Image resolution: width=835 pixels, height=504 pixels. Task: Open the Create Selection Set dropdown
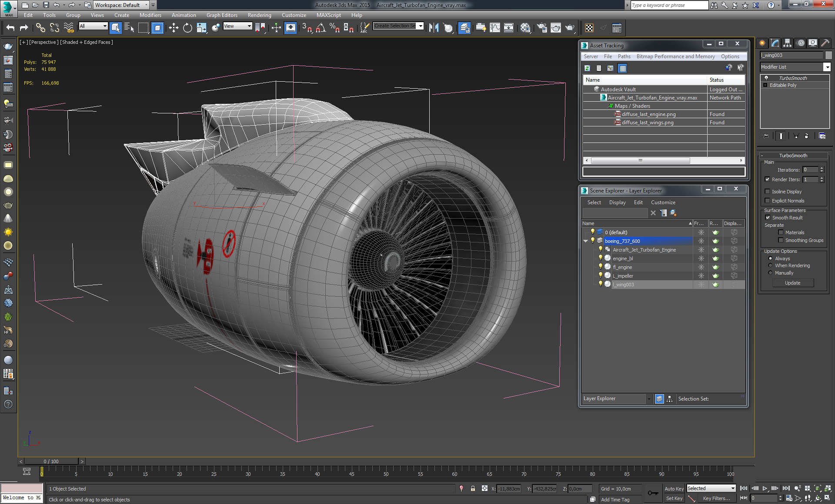pos(421,26)
